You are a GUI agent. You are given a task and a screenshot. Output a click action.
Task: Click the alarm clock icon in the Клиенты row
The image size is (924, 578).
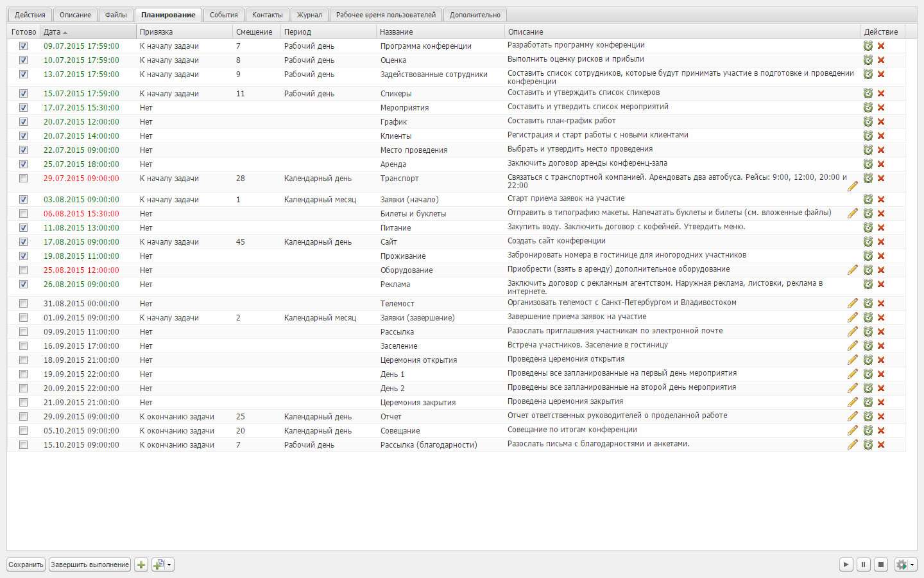(868, 136)
